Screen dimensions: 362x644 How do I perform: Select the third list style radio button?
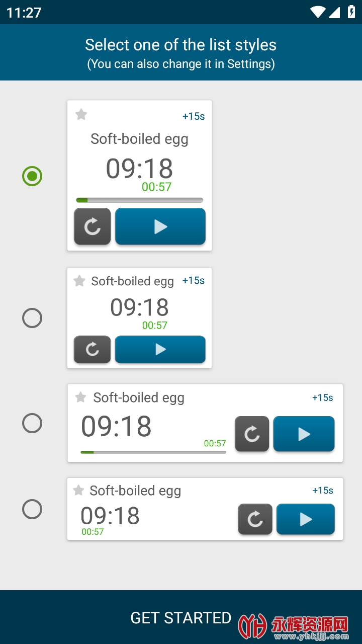tap(32, 423)
